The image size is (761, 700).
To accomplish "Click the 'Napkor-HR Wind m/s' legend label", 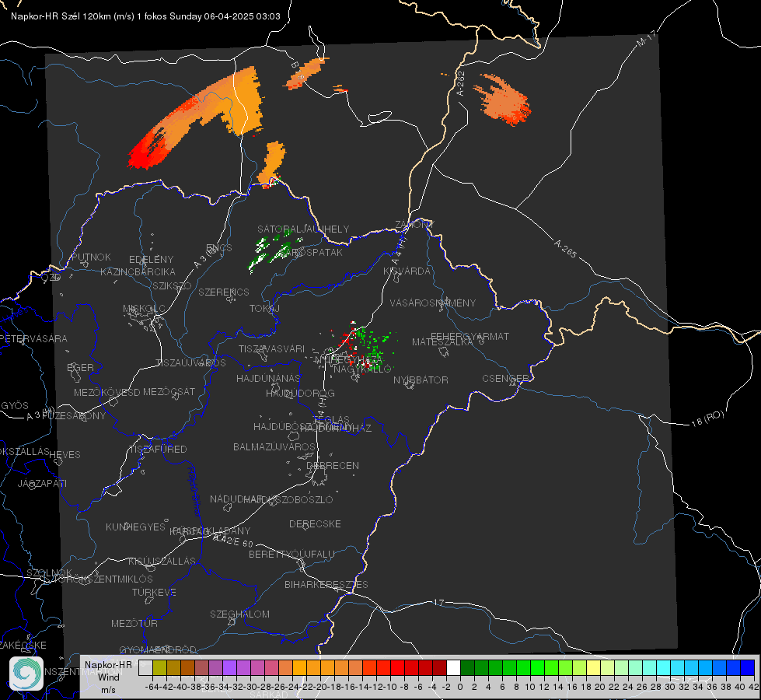I will pyautogui.click(x=108, y=677).
